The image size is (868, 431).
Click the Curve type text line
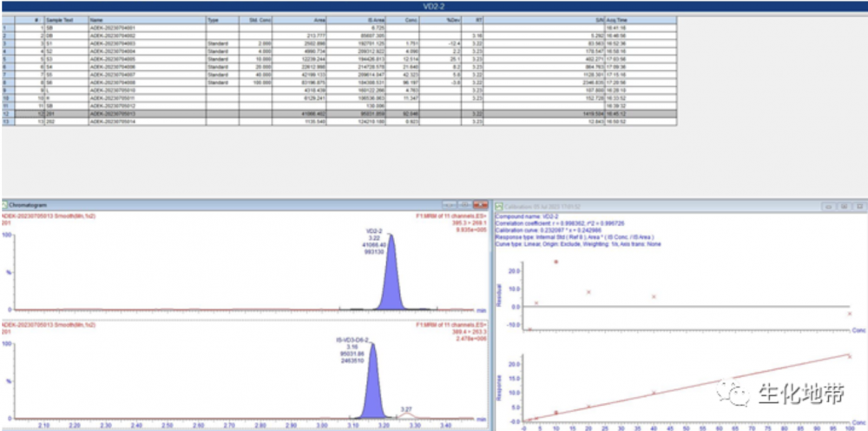(578, 244)
